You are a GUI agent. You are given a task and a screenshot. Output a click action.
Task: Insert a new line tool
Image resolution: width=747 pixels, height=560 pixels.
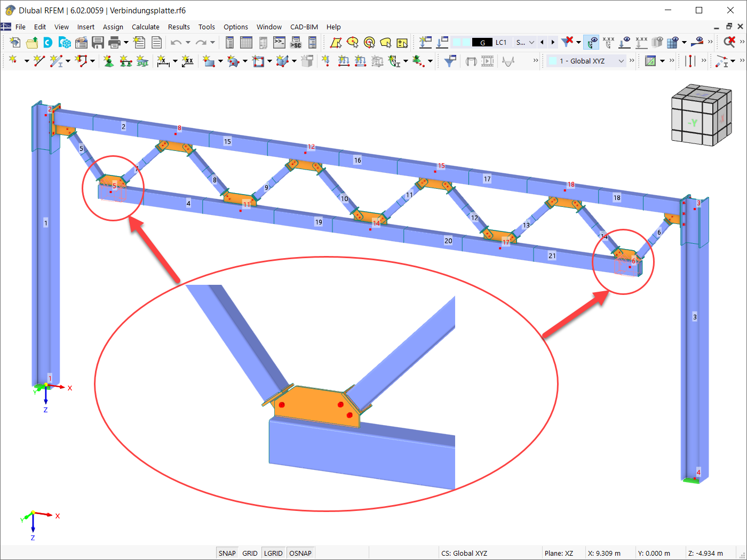click(x=38, y=61)
